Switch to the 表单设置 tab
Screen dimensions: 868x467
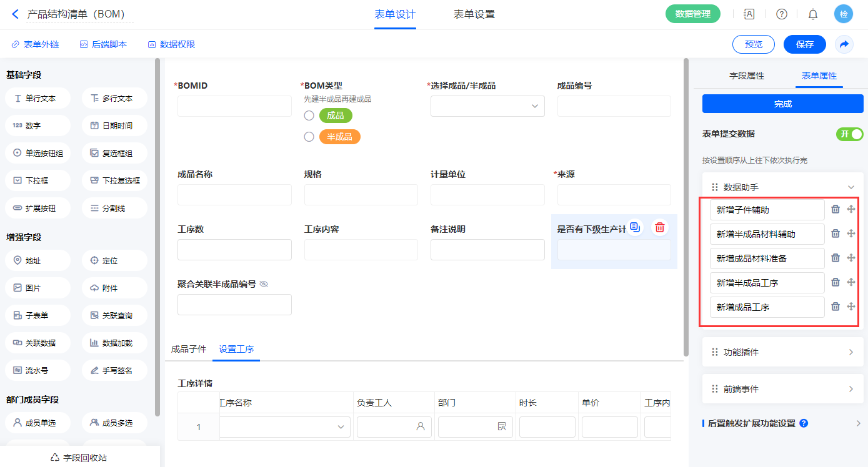[474, 14]
